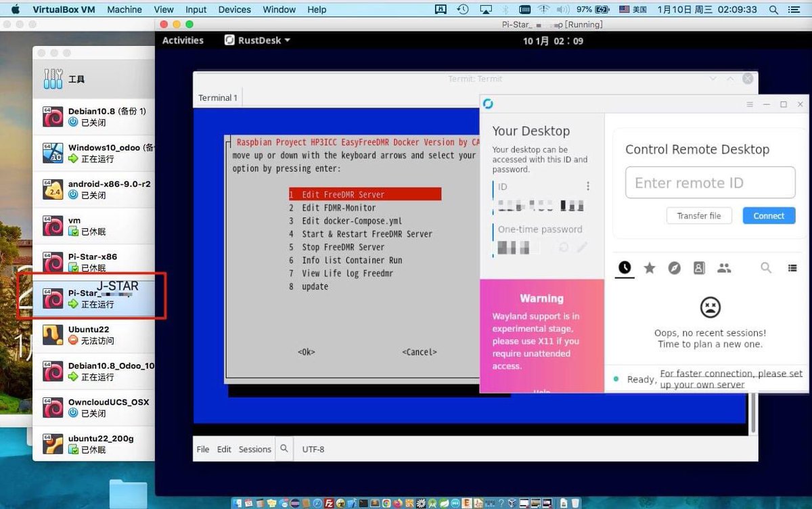Click the RustDesk logo in the window corner
The width and height of the screenshot is (812, 509).
click(488, 104)
